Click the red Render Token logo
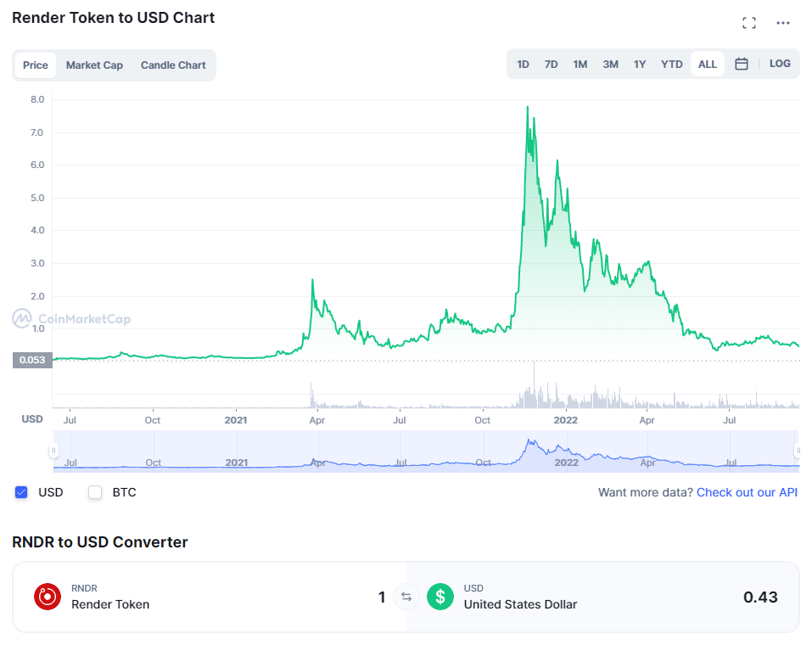 (x=48, y=597)
